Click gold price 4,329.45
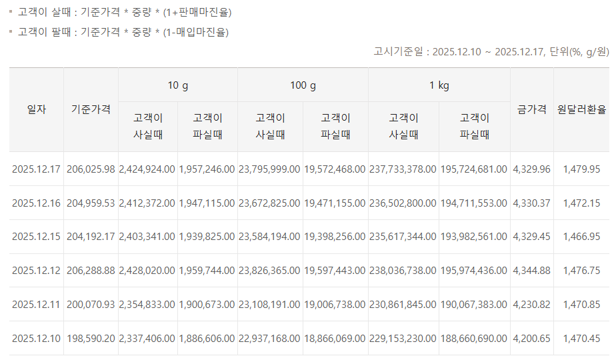The height and width of the screenshot is (364, 616). click(x=531, y=237)
